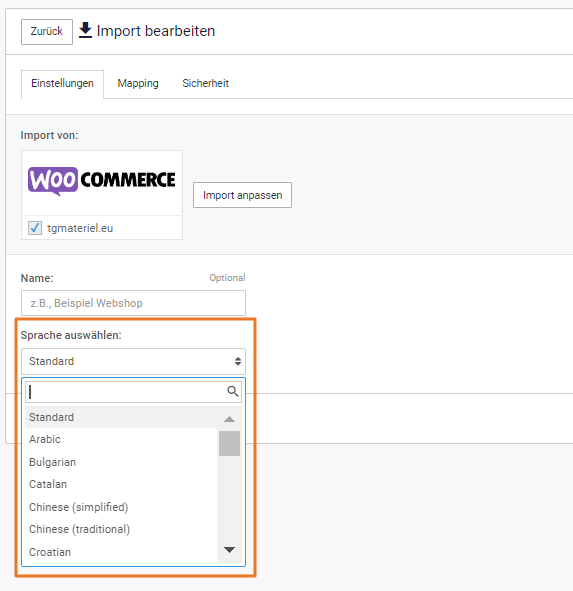Click the scroll up arrow in language list
Image resolution: width=573 pixels, height=591 pixels.
coord(229,419)
